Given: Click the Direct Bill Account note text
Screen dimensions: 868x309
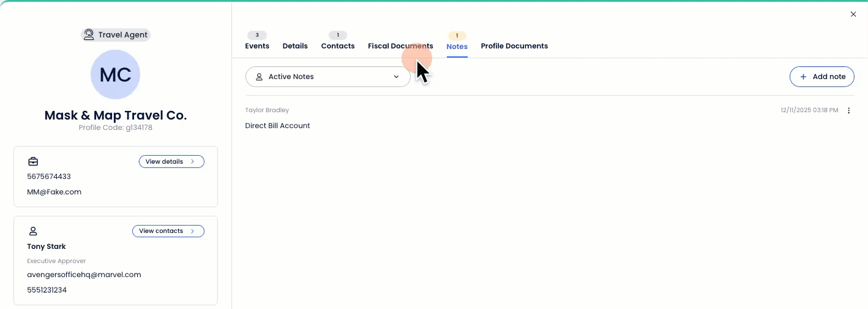Looking at the screenshot, I should click(278, 126).
